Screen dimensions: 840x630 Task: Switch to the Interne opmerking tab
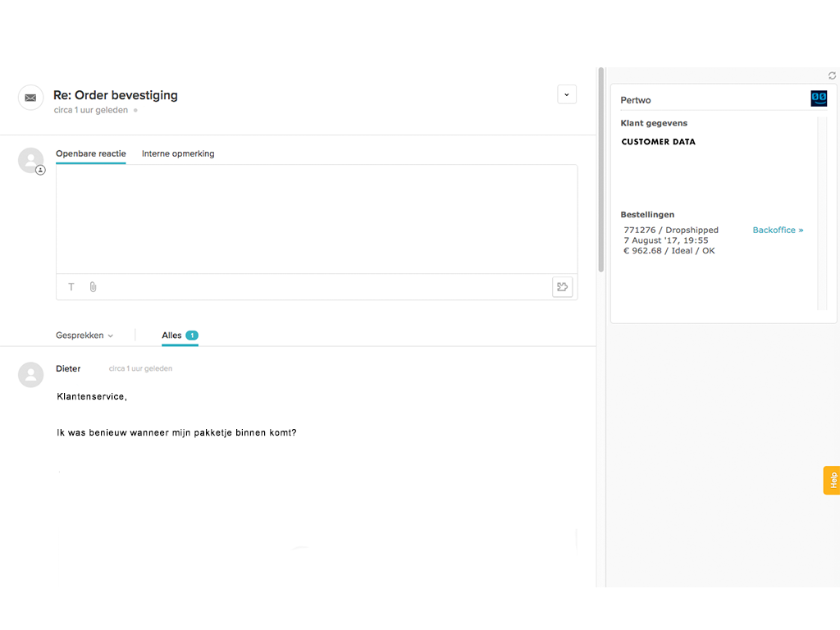[x=178, y=153]
